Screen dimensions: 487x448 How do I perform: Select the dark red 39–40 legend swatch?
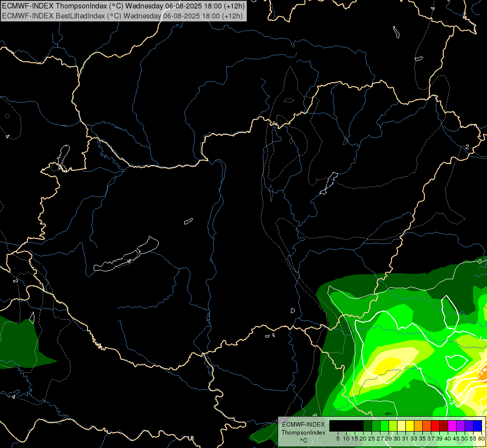(x=444, y=426)
